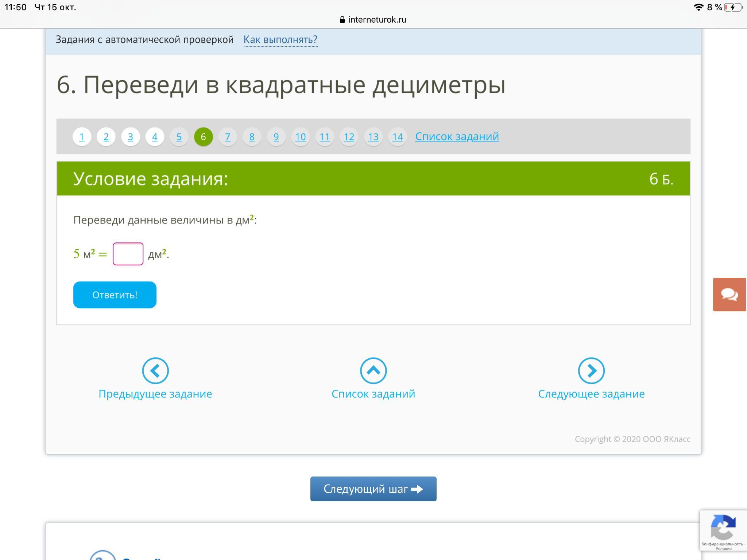The height and width of the screenshot is (560, 747).
Task: Select task number 3 in navigation
Action: (130, 137)
